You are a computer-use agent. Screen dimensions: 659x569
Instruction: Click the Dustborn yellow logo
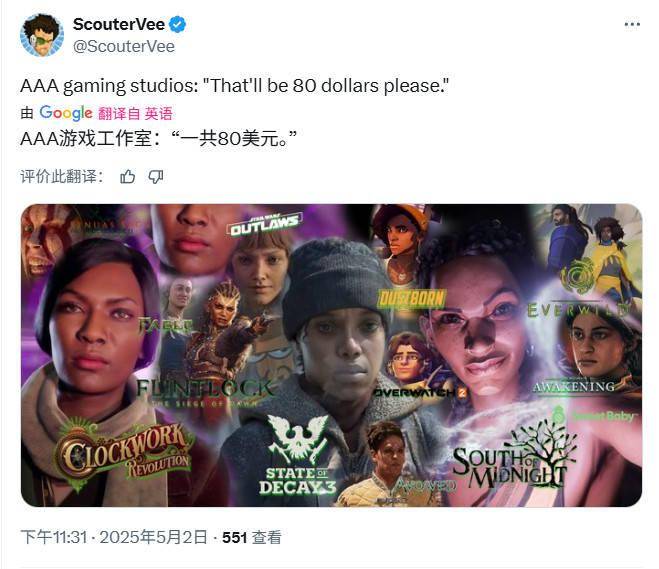pos(411,299)
